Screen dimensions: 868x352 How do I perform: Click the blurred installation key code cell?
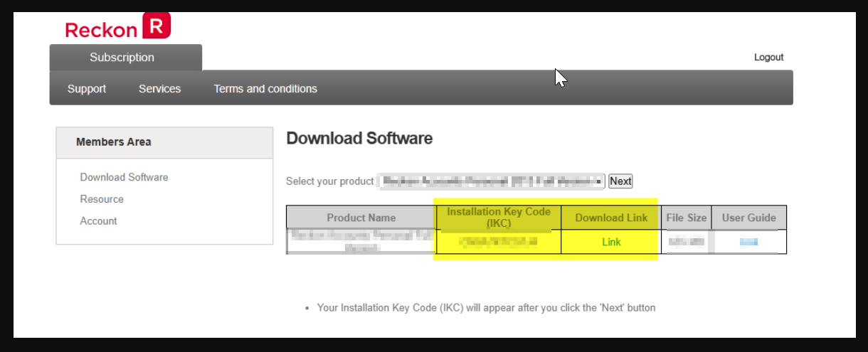498,242
